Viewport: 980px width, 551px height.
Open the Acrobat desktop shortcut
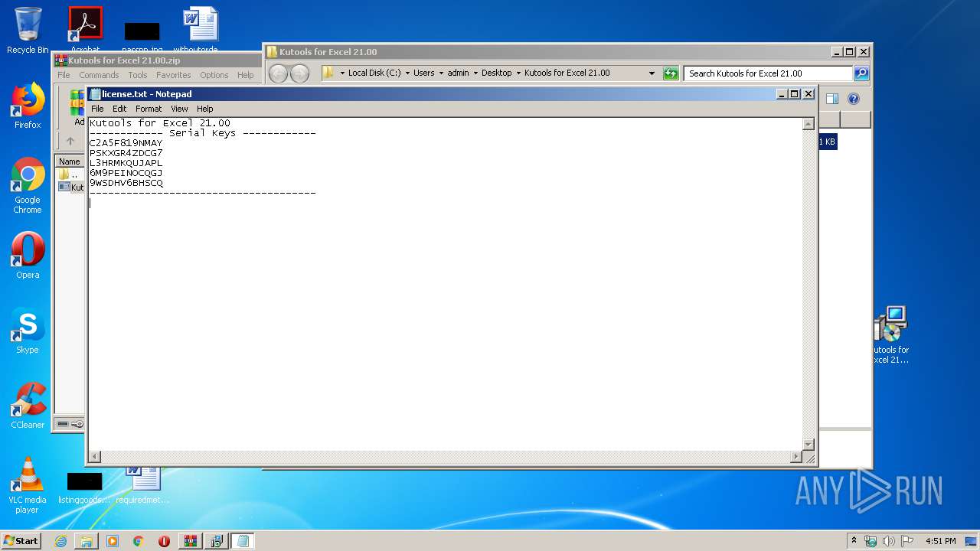click(85, 31)
